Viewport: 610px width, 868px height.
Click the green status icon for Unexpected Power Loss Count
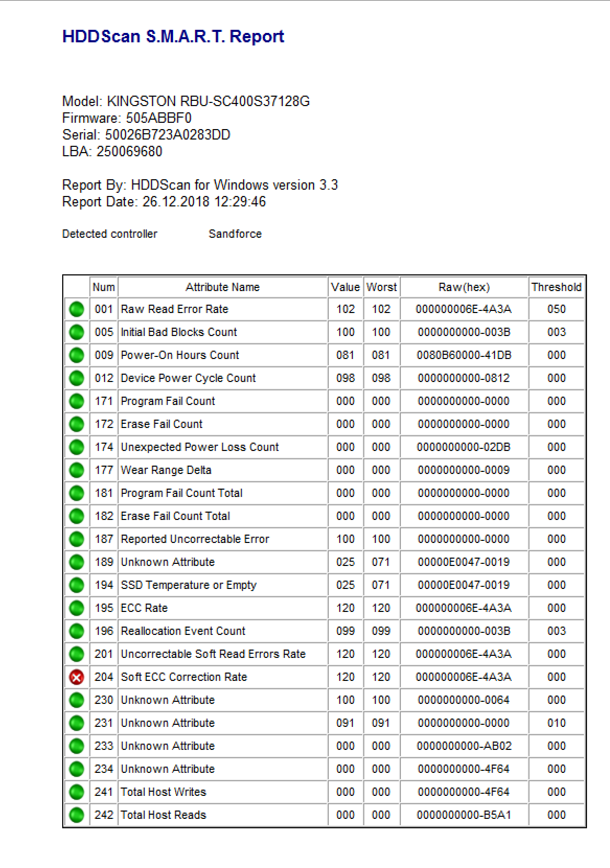77,447
